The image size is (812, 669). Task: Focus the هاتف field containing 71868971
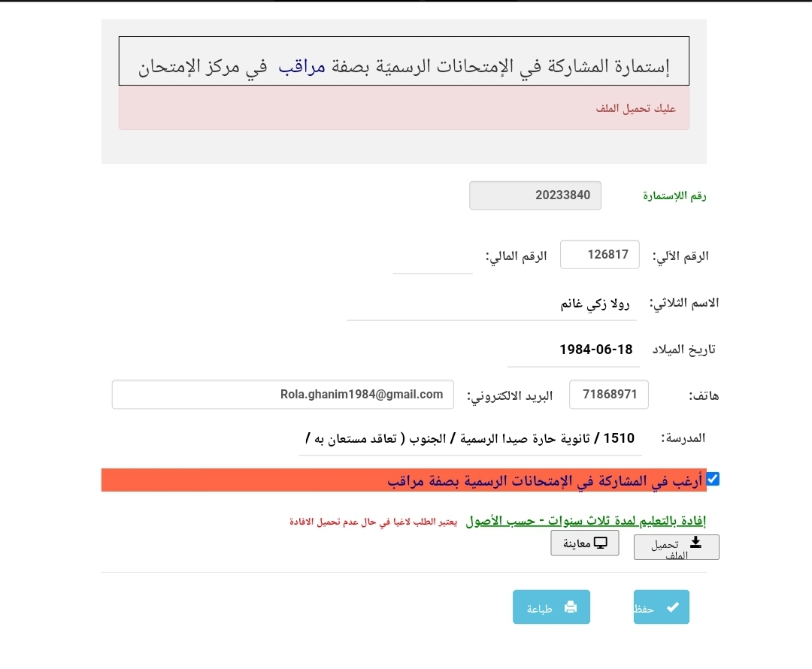[x=609, y=395]
